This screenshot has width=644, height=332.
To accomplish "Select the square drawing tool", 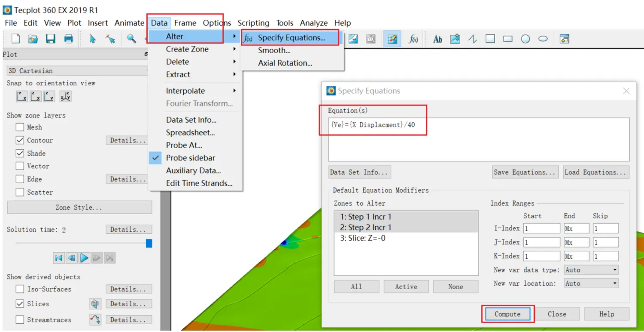I will tap(490, 39).
